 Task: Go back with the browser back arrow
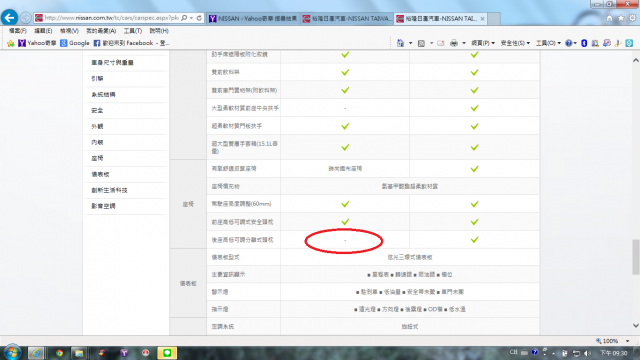pos(9,18)
